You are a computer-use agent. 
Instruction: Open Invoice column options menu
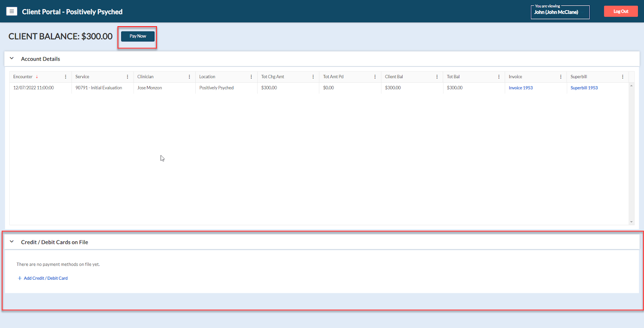click(x=561, y=77)
